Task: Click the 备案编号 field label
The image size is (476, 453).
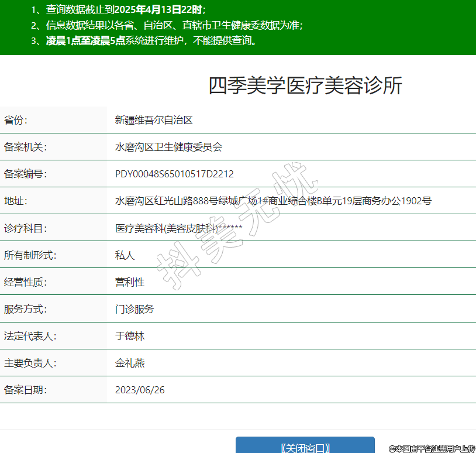Action: pyautogui.click(x=25, y=174)
